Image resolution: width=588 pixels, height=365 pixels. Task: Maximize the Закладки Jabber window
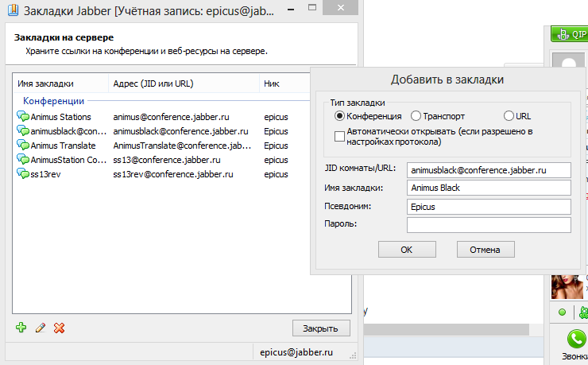coord(312,7)
